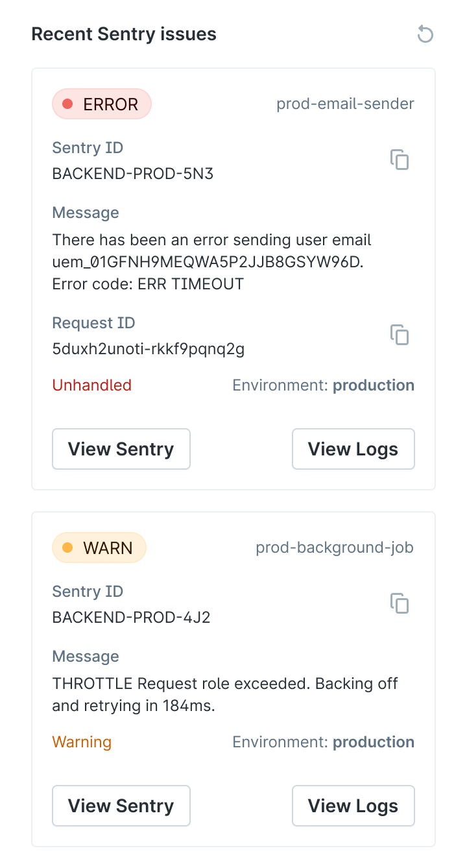467x868 pixels.
Task: Select the prod-background-job service label
Action: [x=334, y=547]
